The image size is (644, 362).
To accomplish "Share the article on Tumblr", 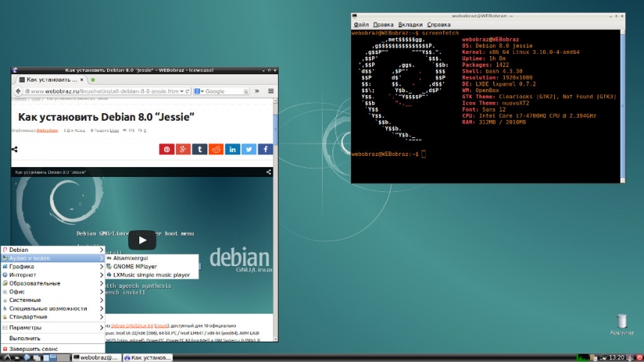I will 200,149.
